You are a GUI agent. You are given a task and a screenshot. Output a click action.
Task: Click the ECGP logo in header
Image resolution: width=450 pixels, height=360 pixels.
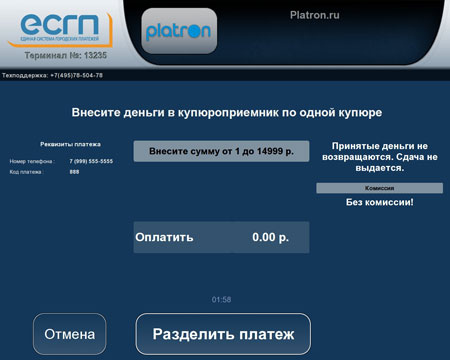point(60,29)
